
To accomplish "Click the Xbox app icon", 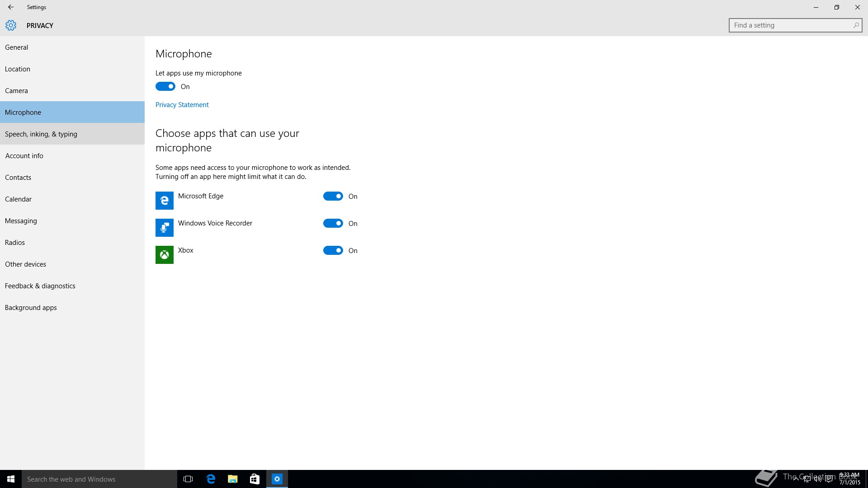I will [x=165, y=255].
